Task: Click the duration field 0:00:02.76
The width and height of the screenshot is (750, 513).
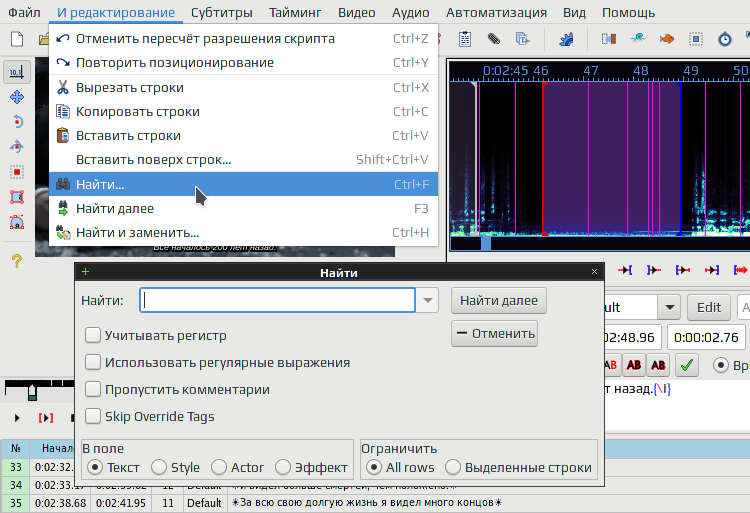Action: [x=706, y=338]
